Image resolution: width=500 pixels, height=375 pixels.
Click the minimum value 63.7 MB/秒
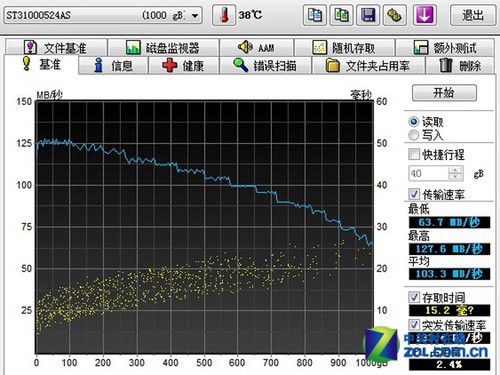pos(450,222)
